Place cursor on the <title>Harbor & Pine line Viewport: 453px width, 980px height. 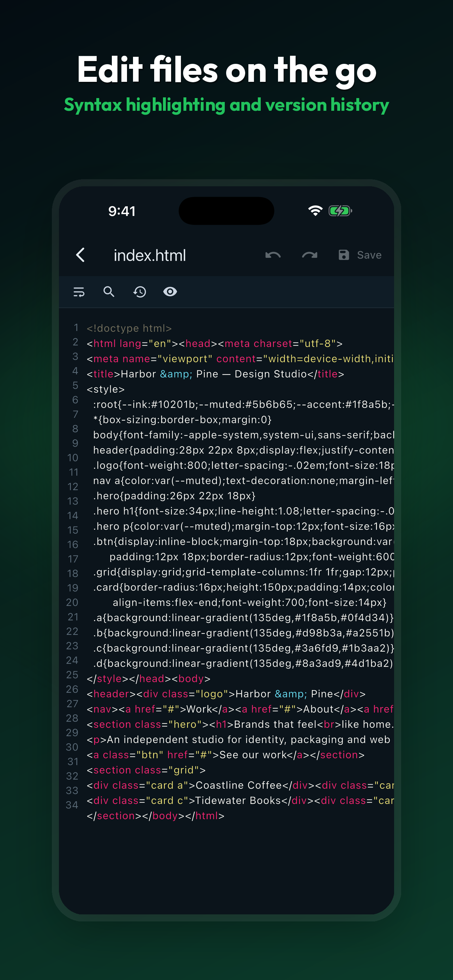click(x=215, y=374)
